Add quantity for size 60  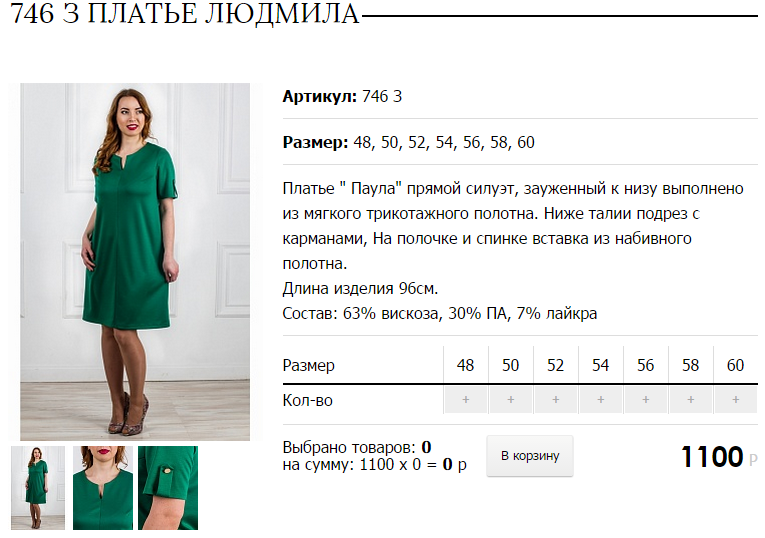point(736,399)
